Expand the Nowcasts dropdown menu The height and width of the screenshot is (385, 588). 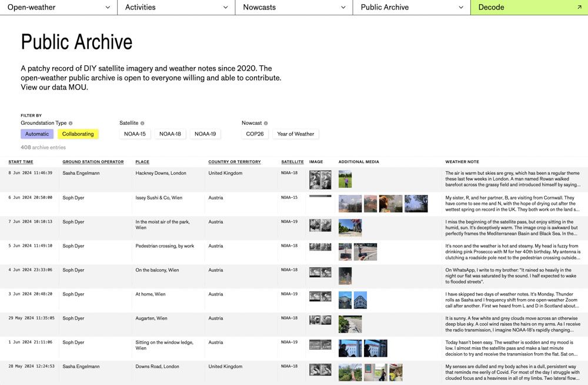(x=294, y=8)
